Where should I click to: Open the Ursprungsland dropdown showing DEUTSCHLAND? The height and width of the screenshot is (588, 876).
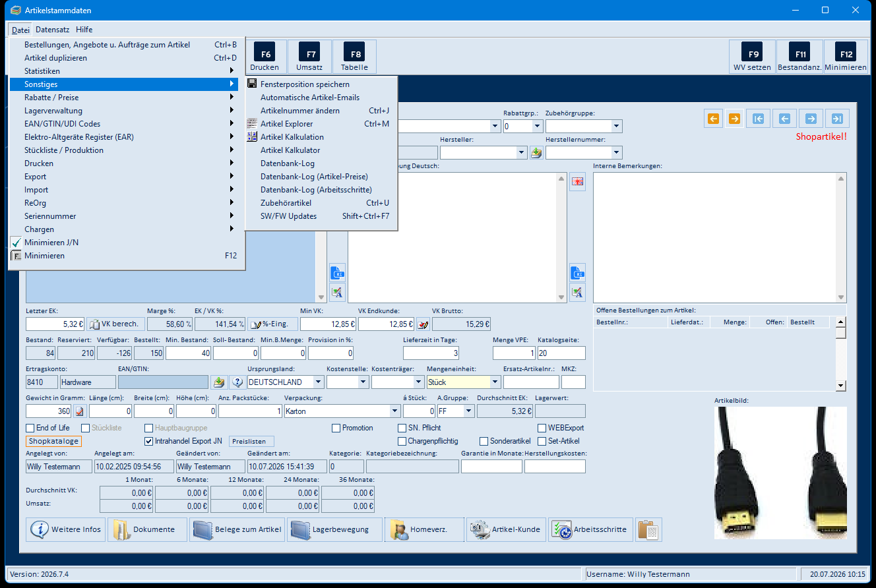[318, 382]
